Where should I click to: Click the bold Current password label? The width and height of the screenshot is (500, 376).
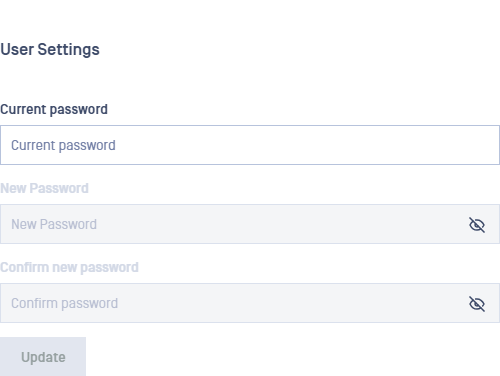tap(54, 110)
